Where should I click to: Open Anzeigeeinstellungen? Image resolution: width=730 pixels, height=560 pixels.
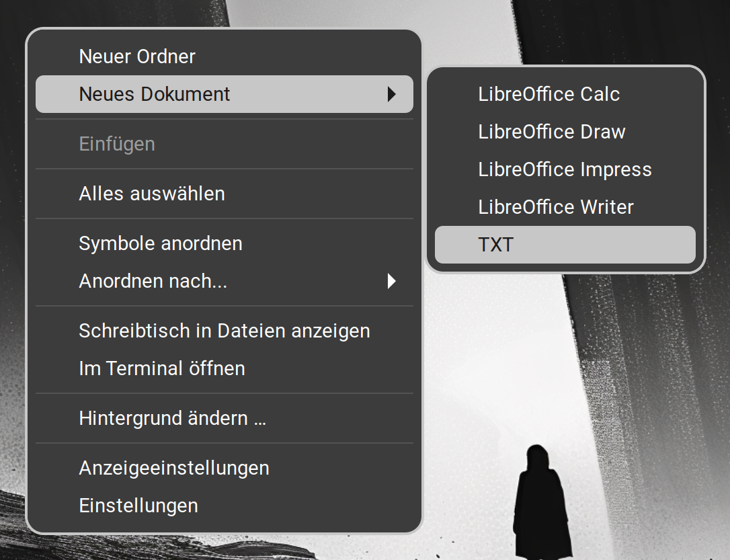tap(174, 468)
